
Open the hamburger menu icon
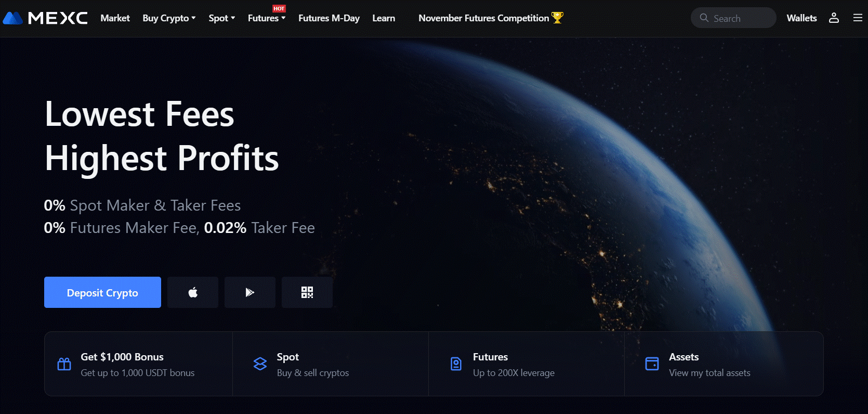click(858, 18)
